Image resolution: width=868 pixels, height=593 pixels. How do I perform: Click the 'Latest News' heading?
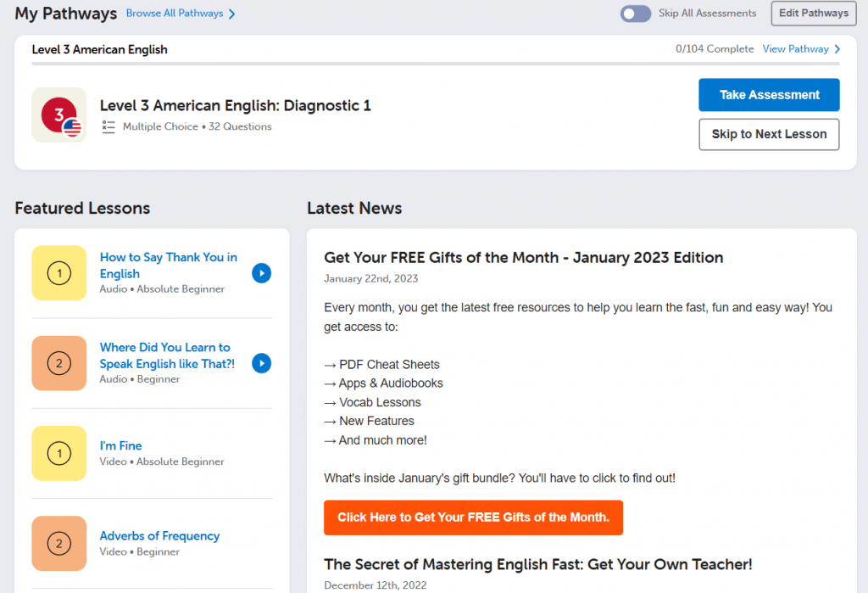[x=355, y=208]
